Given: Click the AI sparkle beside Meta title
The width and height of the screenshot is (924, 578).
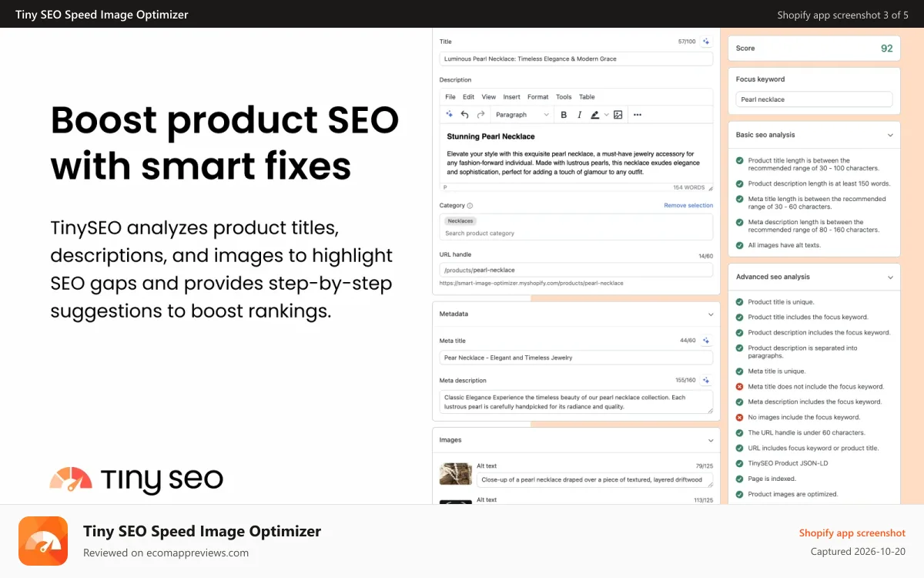Looking at the screenshot, I should [706, 341].
